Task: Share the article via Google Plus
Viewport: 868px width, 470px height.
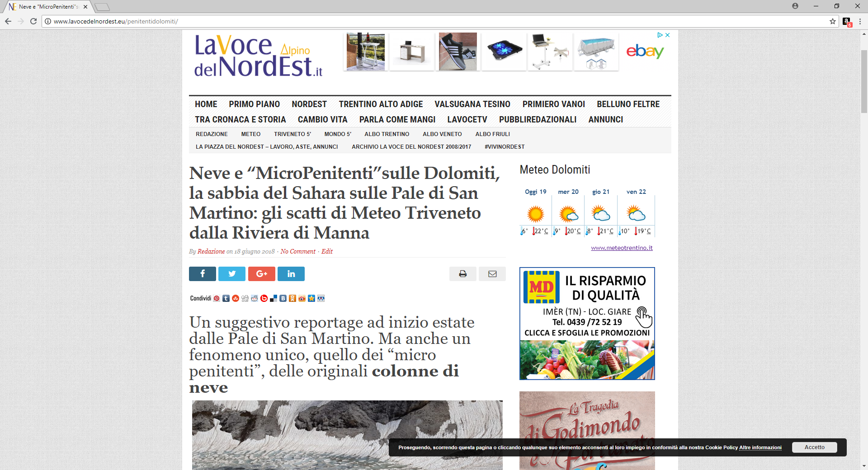Action: [x=261, y=274]
